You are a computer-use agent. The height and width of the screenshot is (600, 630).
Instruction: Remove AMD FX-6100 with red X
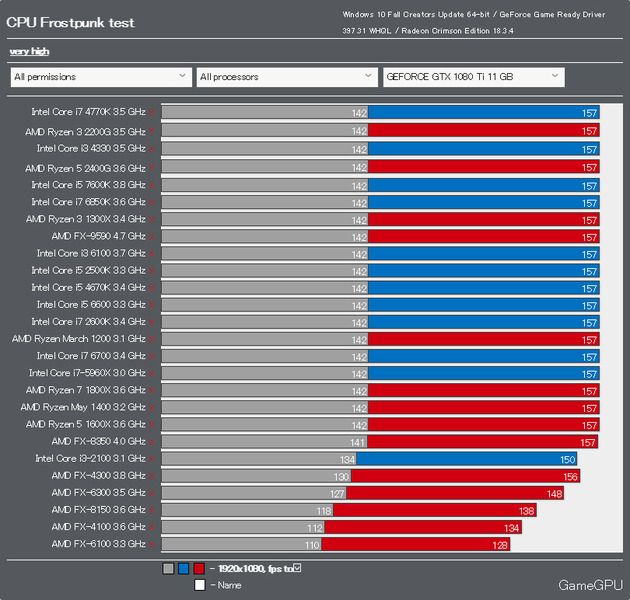(151, 545)
